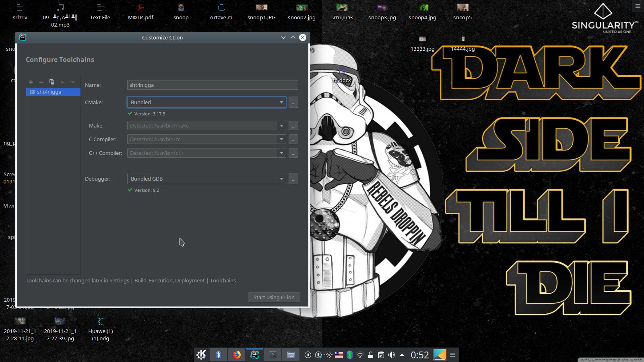Image resolution: width=644 pixels, height=362 pixels.
Task: Select 14444.jpg desktop file
Action: point(463,44)
